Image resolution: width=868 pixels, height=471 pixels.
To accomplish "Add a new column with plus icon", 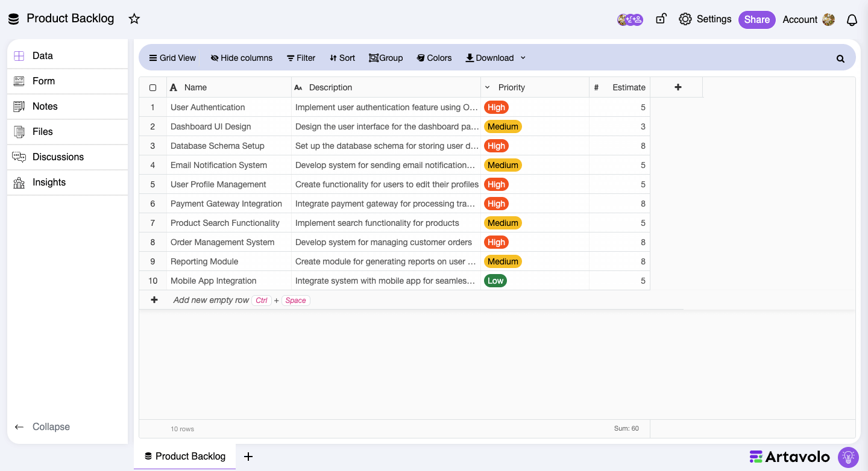I will (x=678, y=87).
